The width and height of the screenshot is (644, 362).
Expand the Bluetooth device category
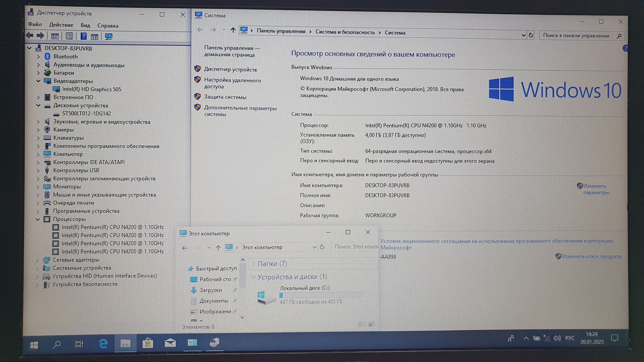[38, 57]
